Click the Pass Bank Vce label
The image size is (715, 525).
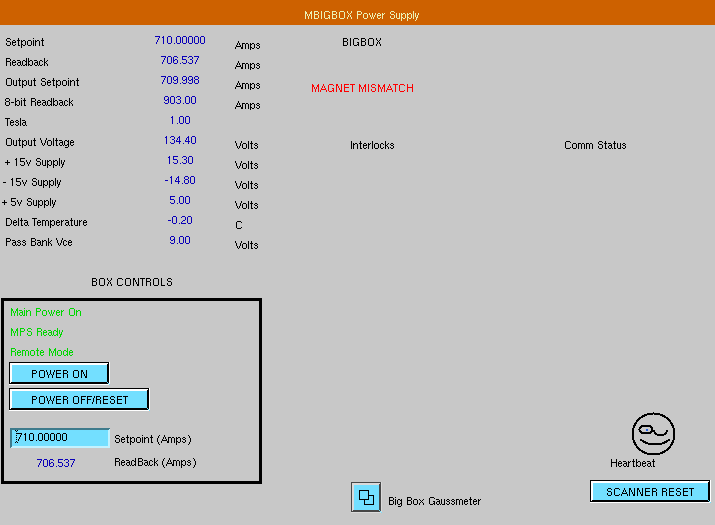(39, 243)
